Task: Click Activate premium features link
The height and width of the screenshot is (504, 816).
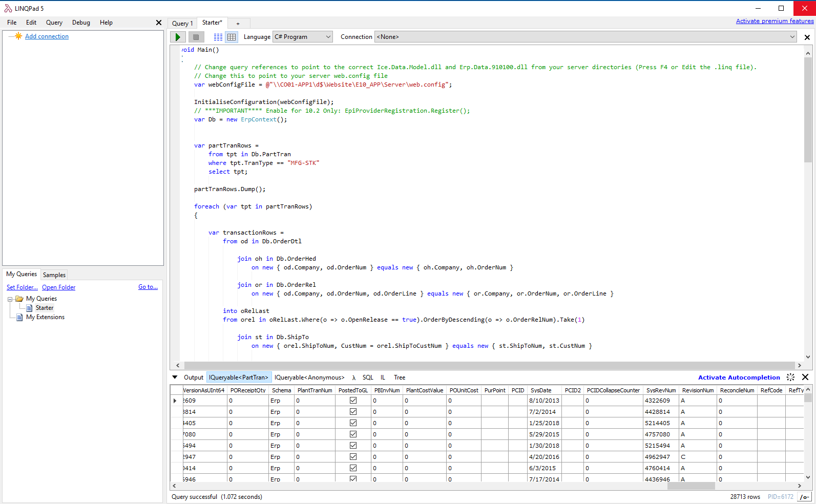Action: (x=775, y=21)
